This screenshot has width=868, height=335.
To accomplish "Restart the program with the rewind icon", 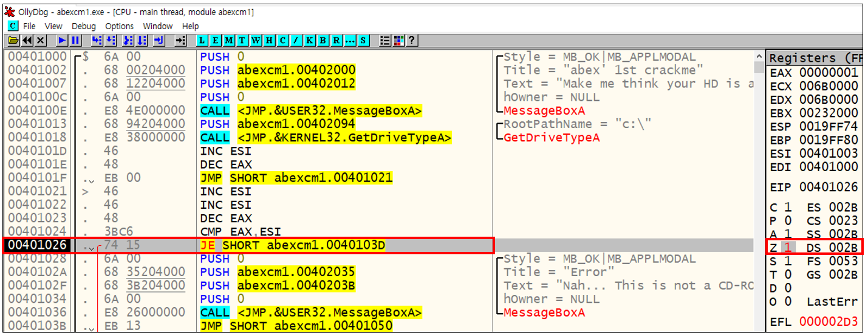I will coord(27,41).
